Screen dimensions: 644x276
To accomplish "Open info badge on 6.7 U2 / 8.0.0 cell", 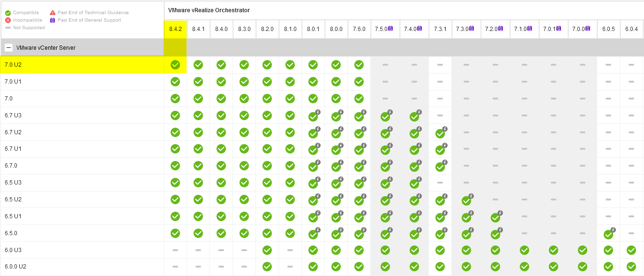I will (341, 129).
